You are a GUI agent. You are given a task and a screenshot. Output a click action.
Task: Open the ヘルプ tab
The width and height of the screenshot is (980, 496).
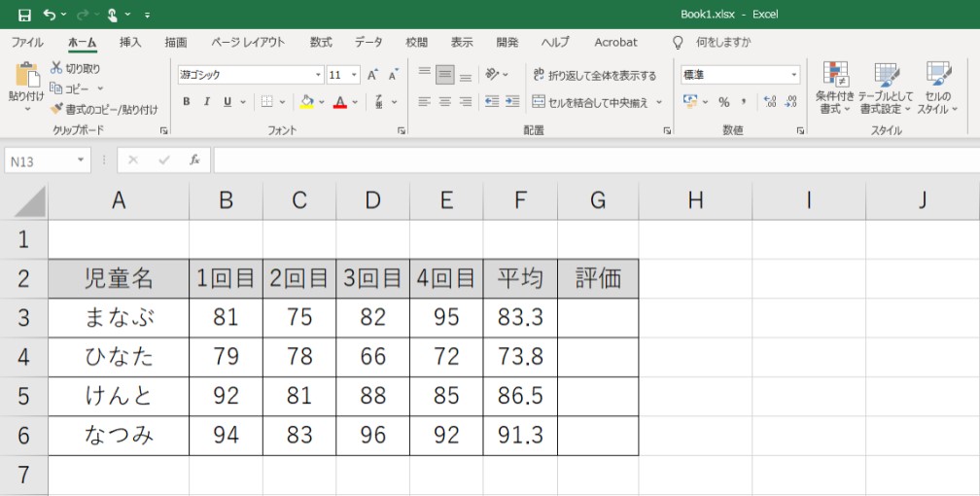(x=556, y=43)
